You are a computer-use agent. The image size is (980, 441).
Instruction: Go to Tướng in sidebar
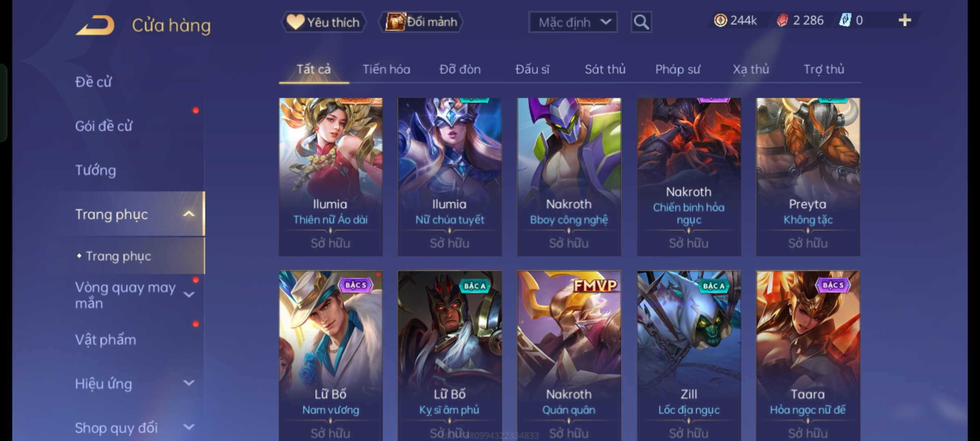click(96, 170)
